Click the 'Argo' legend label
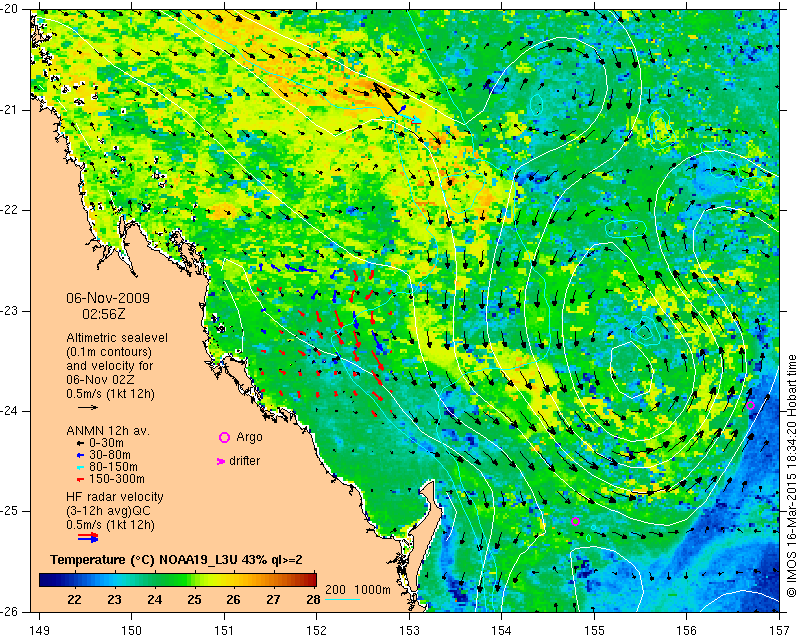 tap(249, 437)
